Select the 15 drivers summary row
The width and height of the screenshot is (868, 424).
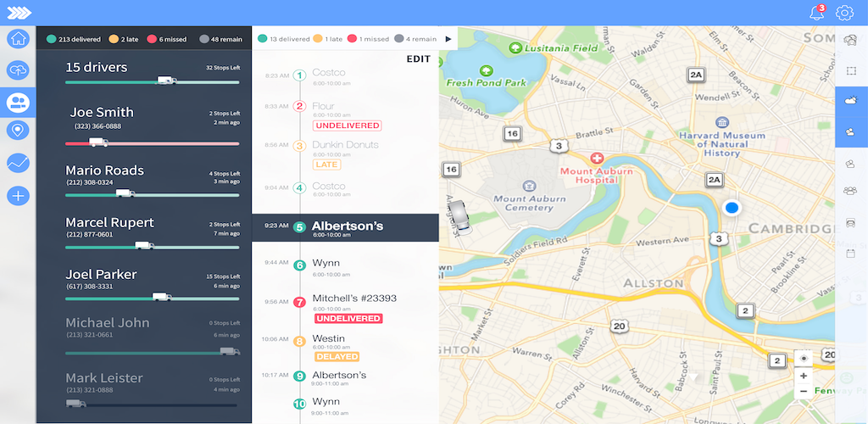coord(153,73)
